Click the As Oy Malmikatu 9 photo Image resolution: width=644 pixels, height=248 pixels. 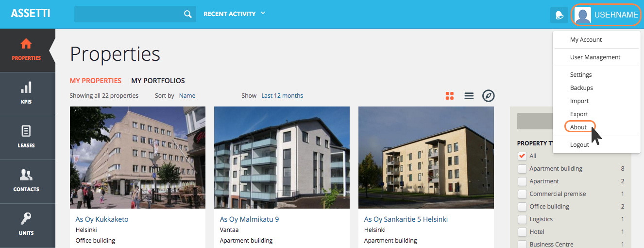282,158
